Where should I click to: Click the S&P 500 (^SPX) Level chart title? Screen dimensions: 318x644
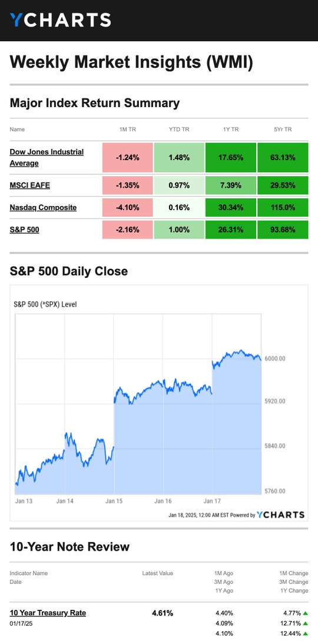click(45, 304)
